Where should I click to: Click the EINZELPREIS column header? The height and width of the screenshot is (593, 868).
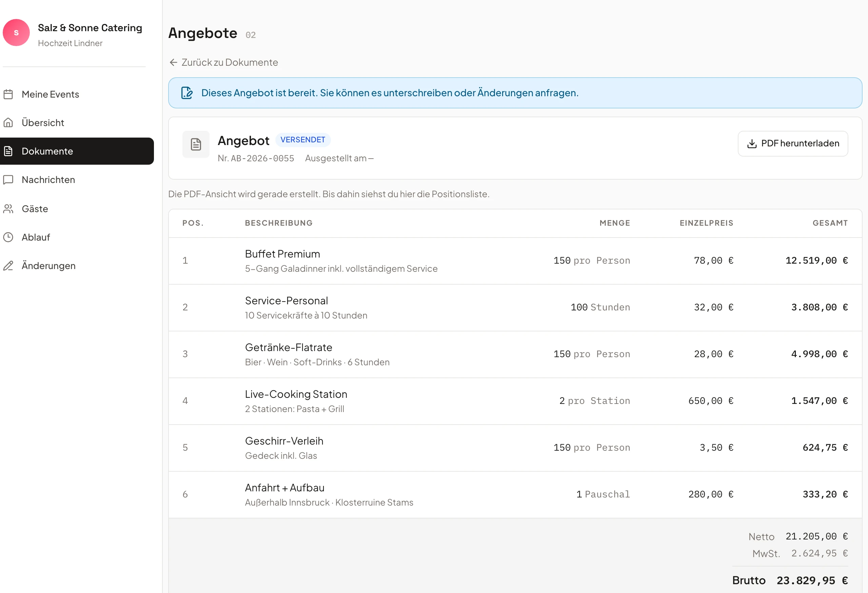707,223
